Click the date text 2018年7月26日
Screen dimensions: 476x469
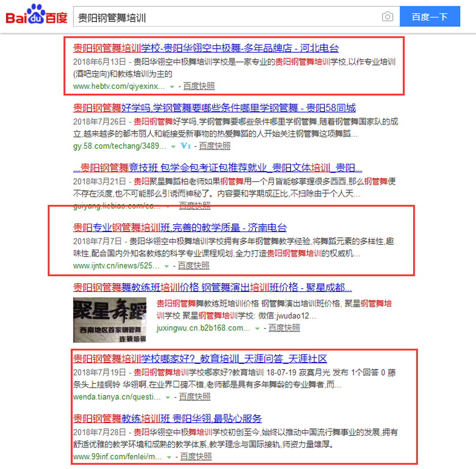tap(99, 122)
